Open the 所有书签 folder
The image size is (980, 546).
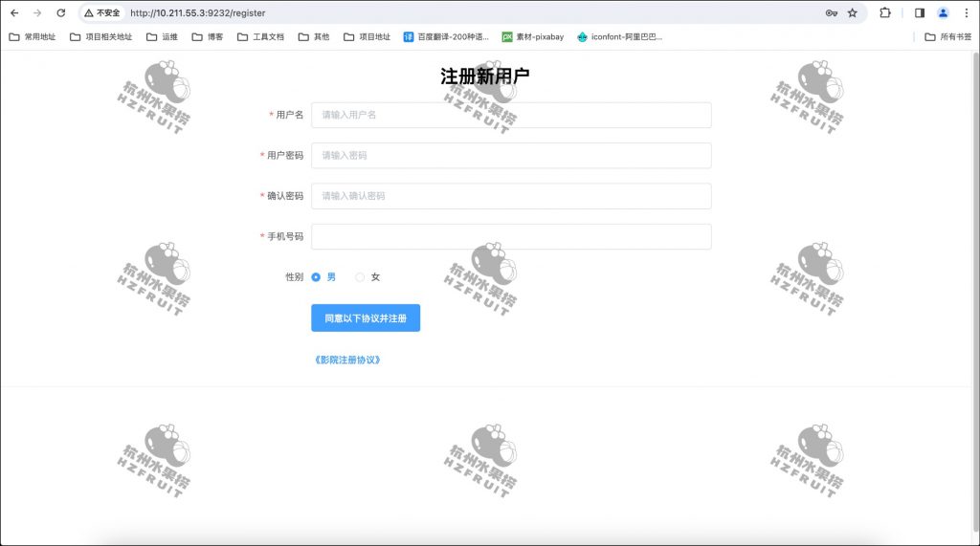(948, 37)
